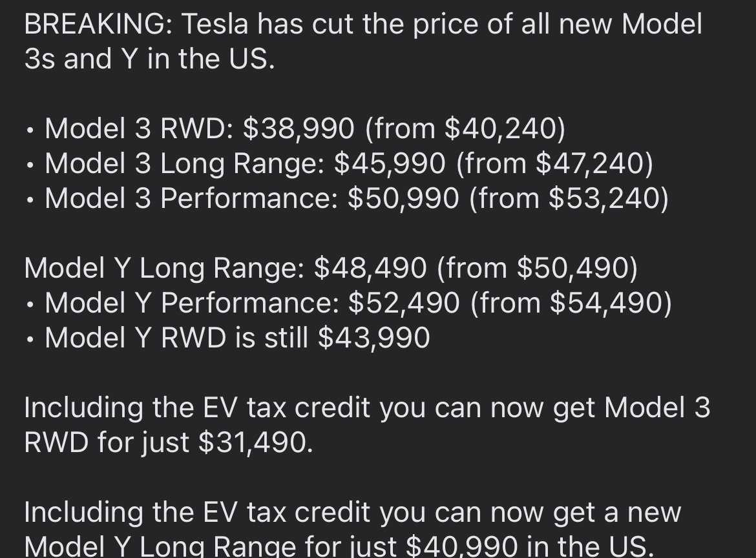
Task: Select the Model Y Long Range line
Action: pos(331,268)
